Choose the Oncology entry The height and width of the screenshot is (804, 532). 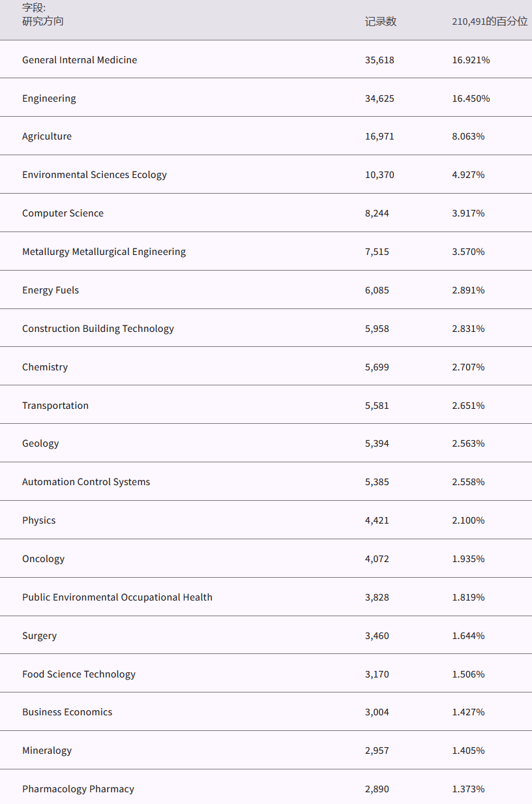coord(43,559)
